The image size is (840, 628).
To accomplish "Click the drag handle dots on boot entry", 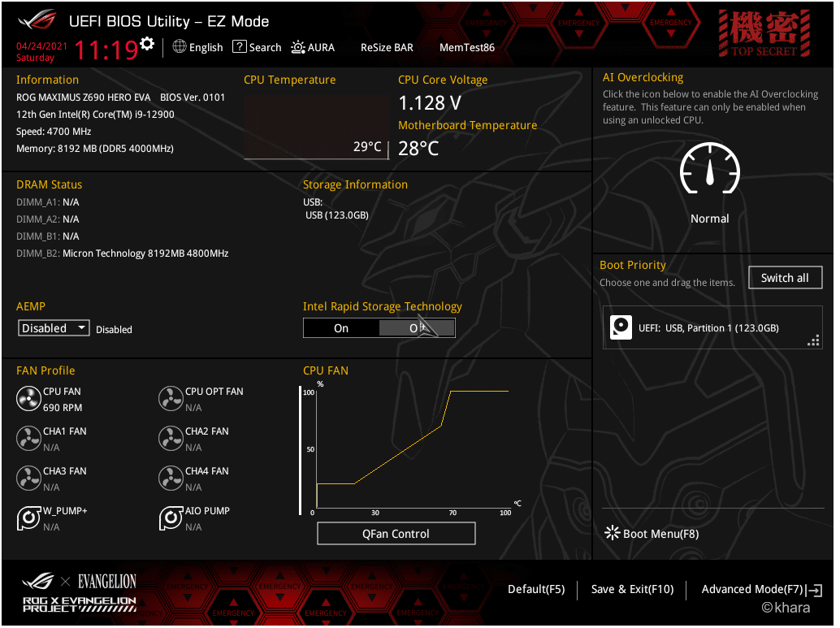I will [x=813, y=340].
